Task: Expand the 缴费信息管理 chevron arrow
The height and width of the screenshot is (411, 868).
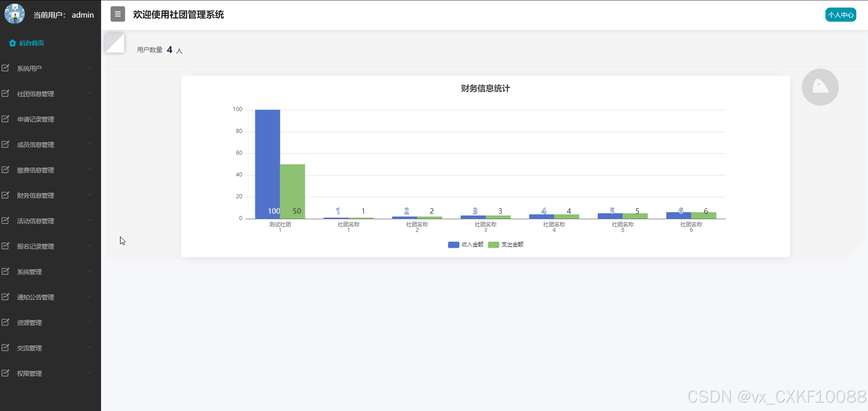Action: 89,169
